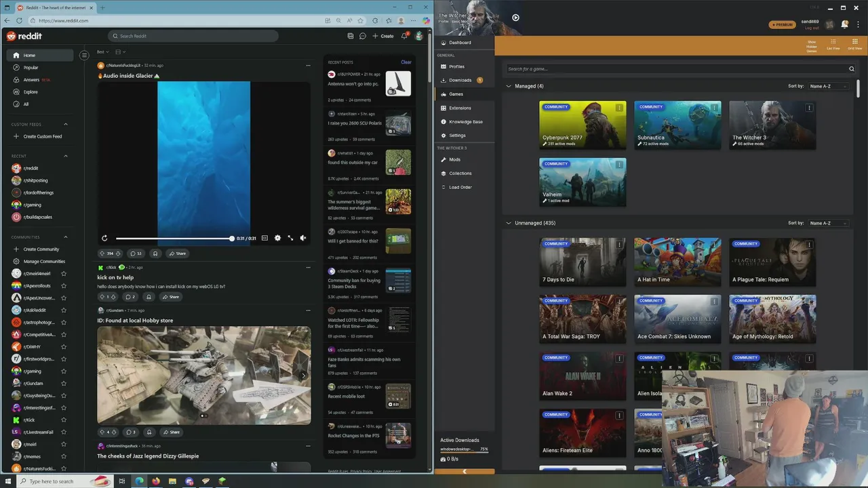Screen dimensions: 868x488
Task: Collapse the Custom Feeds section
Action: [x=66, y=124]
